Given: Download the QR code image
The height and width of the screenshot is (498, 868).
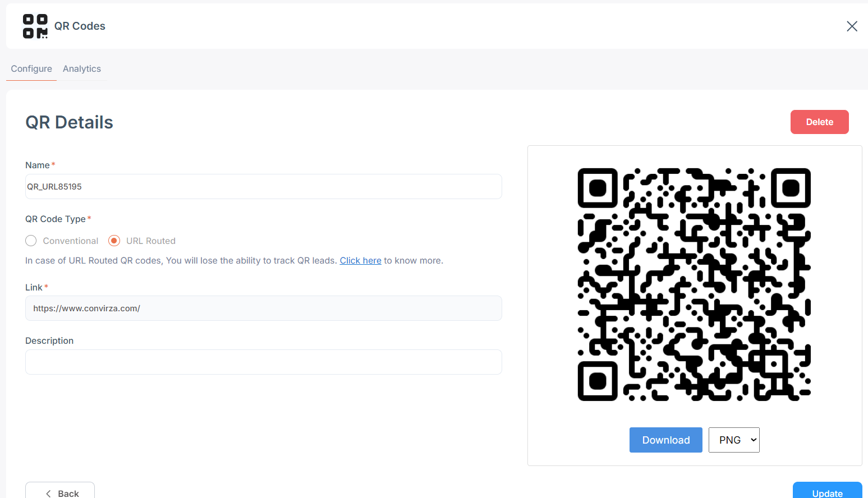Looking at the screenshot, I should [665, 440].
